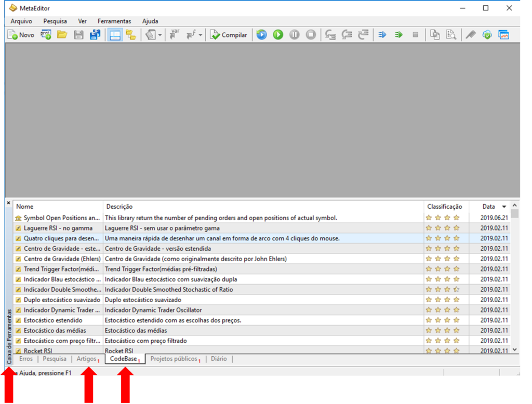Start debugging on history data (blue icon)
Image resolution: width=532 pixels, height=404 pixels.
[x=262, y=35]
